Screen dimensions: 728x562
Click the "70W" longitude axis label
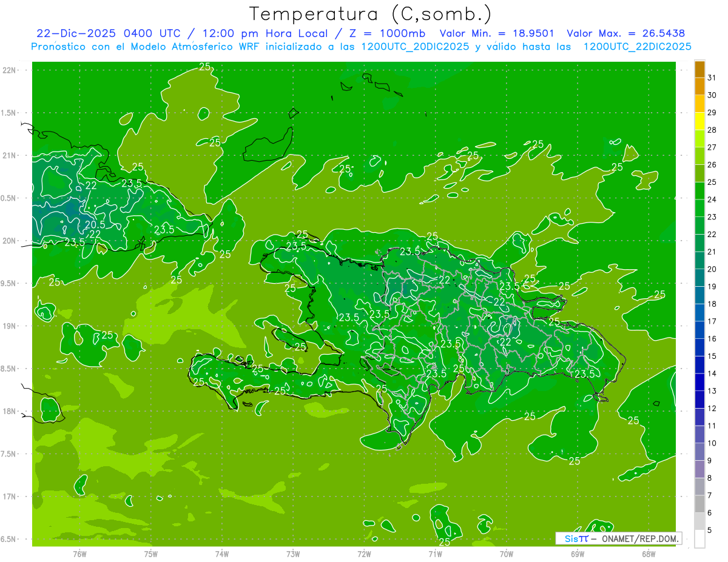(x=507, y=554)
